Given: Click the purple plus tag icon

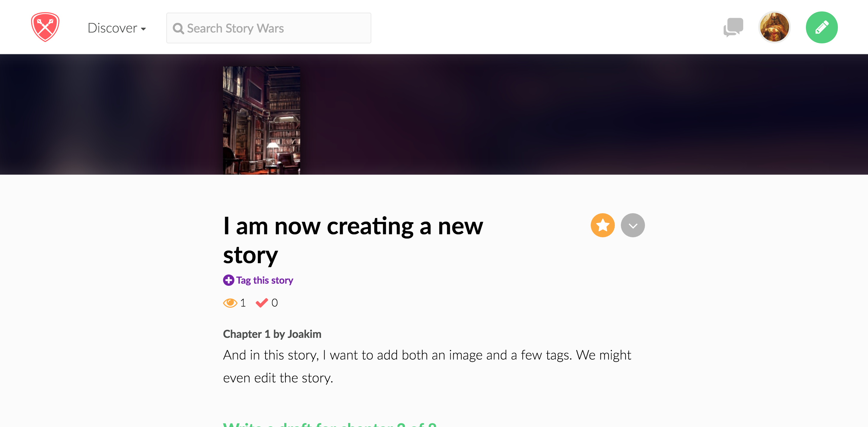Looking at the screenshot, I should [x=228, y=280].
